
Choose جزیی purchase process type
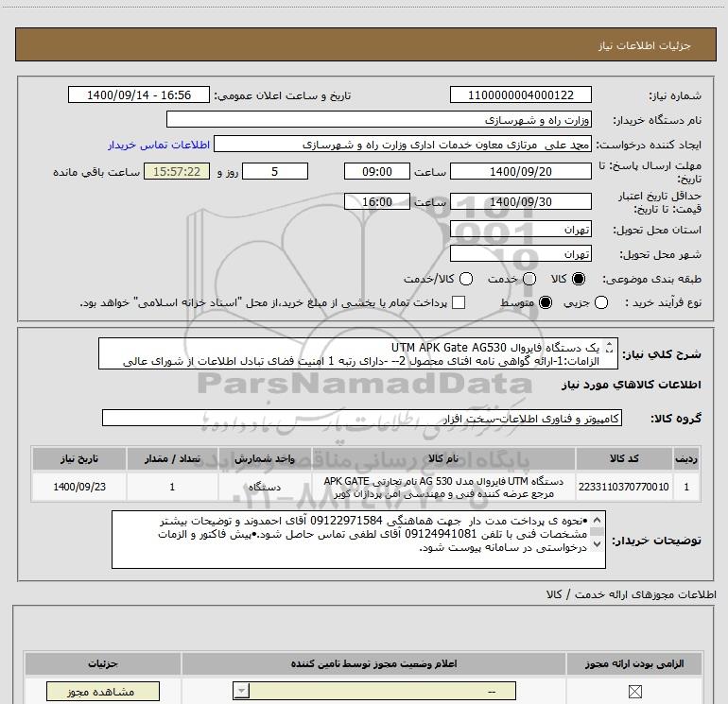click(600, 303)
